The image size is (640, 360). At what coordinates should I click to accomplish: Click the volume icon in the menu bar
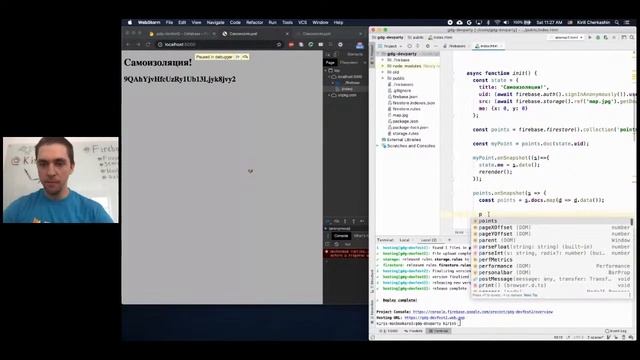(x=506, y=22)
